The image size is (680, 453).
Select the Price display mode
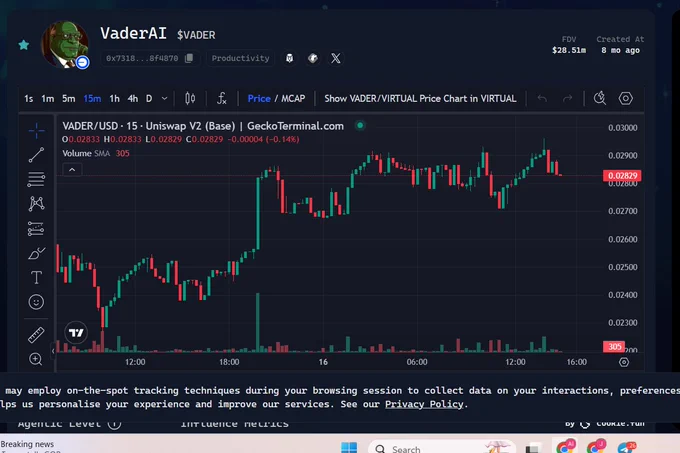(259, 98)
